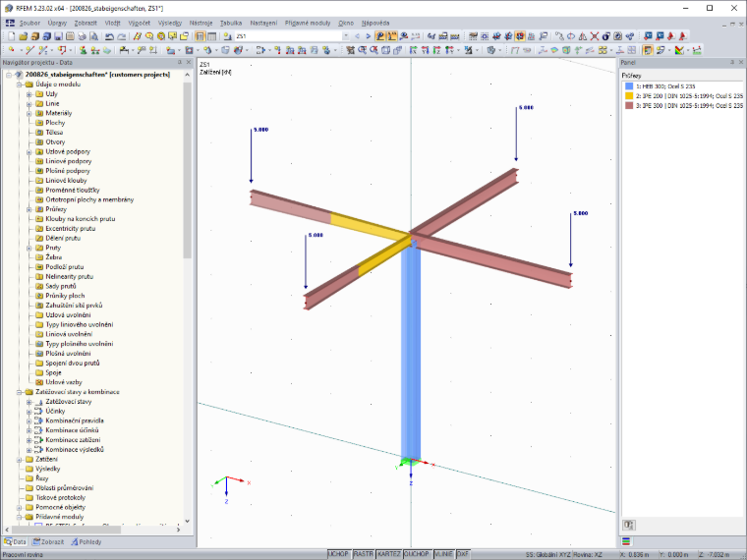Go to next load case arrow
The image size is (747, 560).
pos(369,36)
